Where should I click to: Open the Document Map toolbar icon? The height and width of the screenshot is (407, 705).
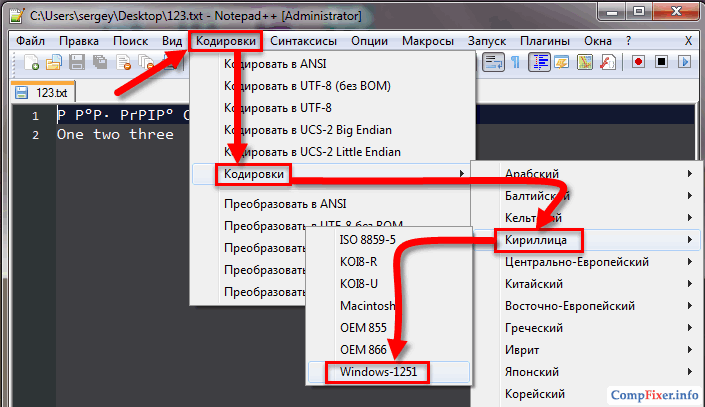coord(585,62)
